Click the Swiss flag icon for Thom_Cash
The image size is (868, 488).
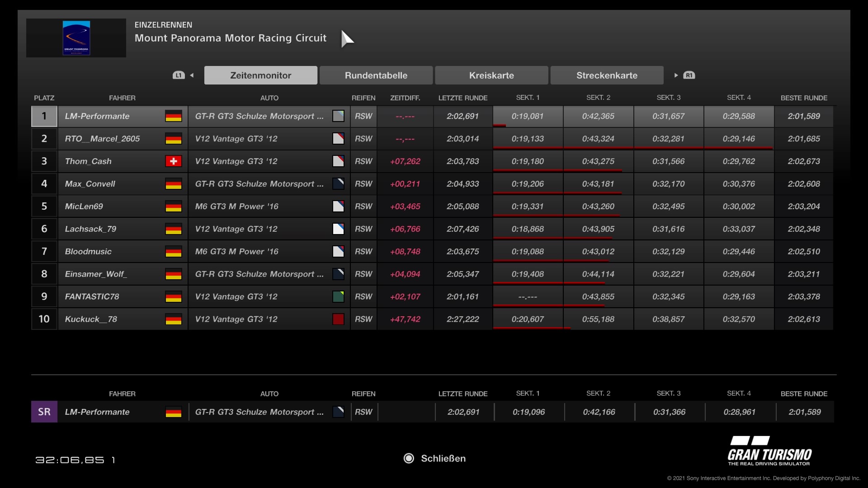click(173, 161)
